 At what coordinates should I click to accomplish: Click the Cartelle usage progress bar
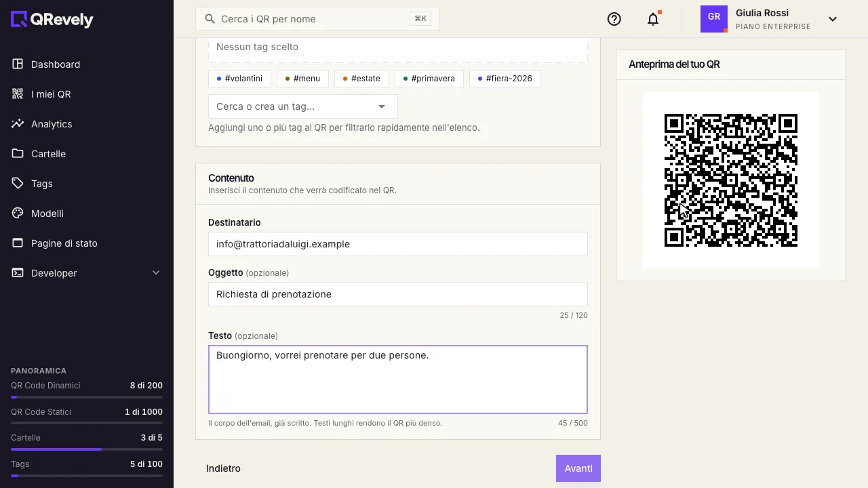(87, 449)
